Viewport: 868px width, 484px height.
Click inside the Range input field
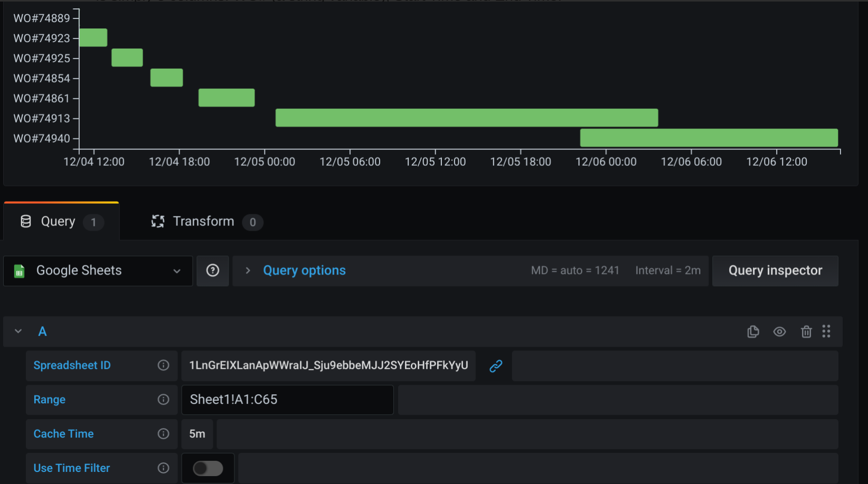288,400
